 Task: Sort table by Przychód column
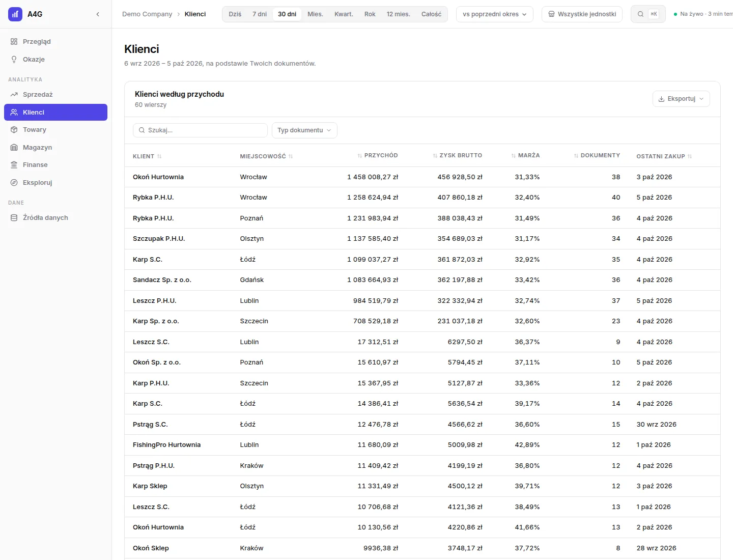tap(378, 155)
